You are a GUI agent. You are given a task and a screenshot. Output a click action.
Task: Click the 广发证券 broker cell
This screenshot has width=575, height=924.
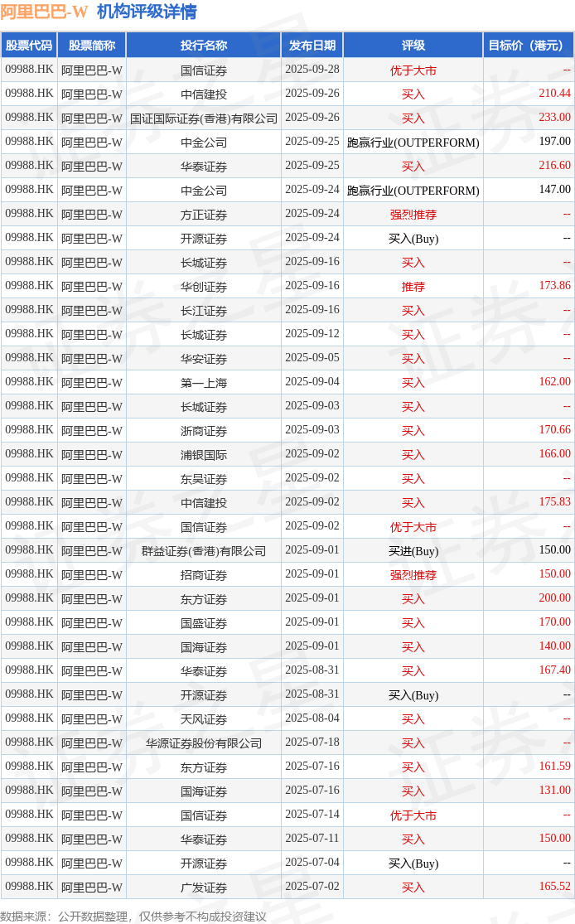(204, 888)
